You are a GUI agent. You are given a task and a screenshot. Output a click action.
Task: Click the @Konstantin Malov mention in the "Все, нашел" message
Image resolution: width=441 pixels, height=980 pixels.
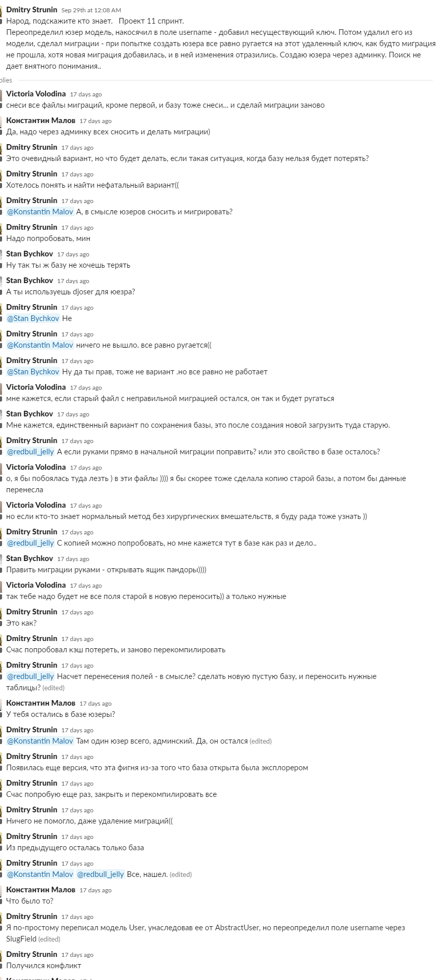click(40, 874)
